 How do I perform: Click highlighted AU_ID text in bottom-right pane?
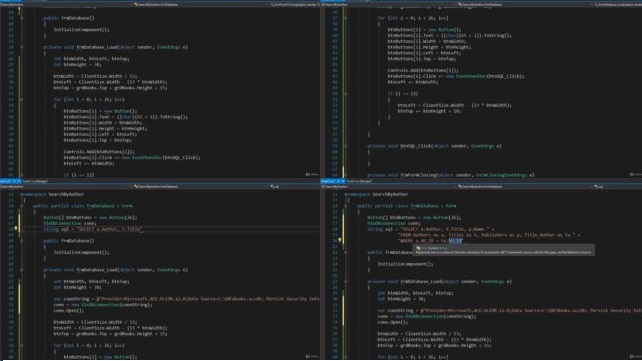pyautogui.click(x=455, y=241)
